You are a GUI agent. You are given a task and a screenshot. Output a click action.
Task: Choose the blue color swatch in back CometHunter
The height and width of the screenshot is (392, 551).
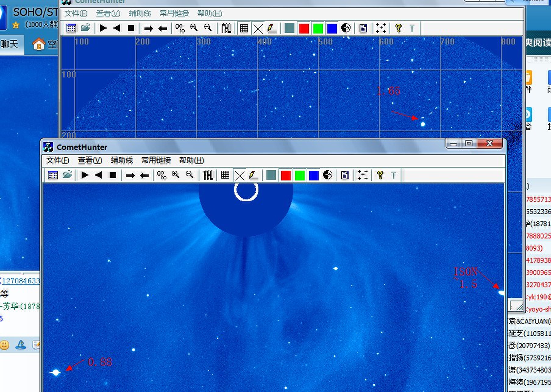(332, 28)
